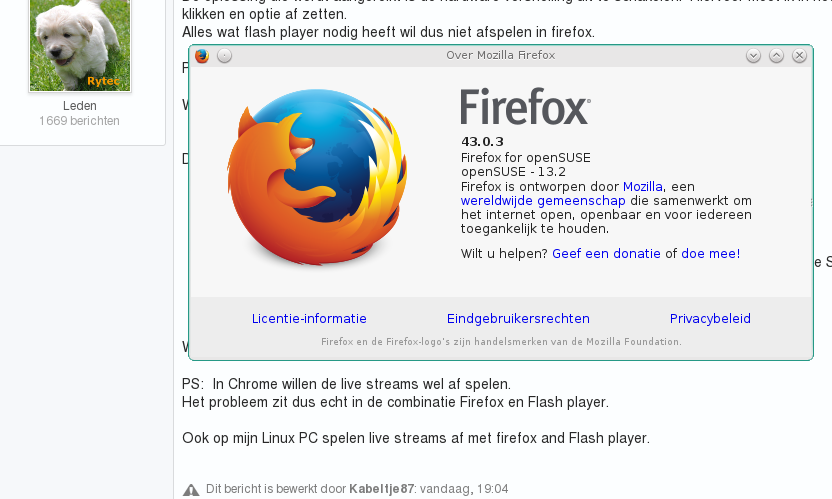The image size is (832, 499).
Task: Maximize the Over Mozilla Firefox window
Action: (776, 56)
